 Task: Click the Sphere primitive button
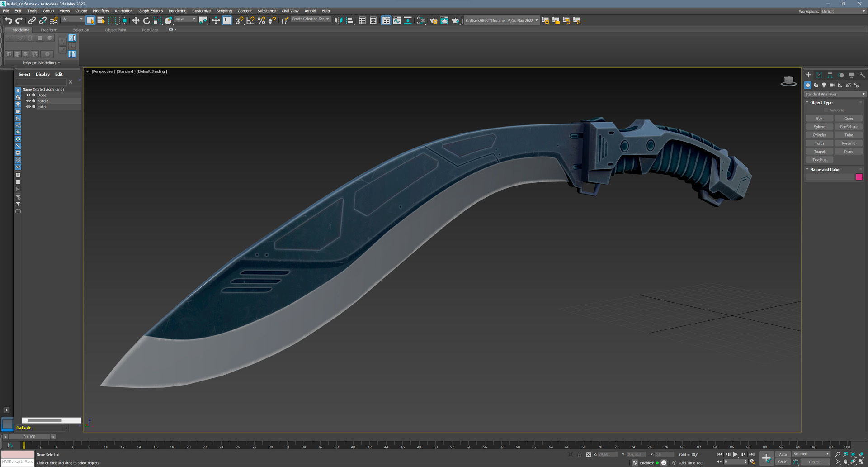click(819, 127)
